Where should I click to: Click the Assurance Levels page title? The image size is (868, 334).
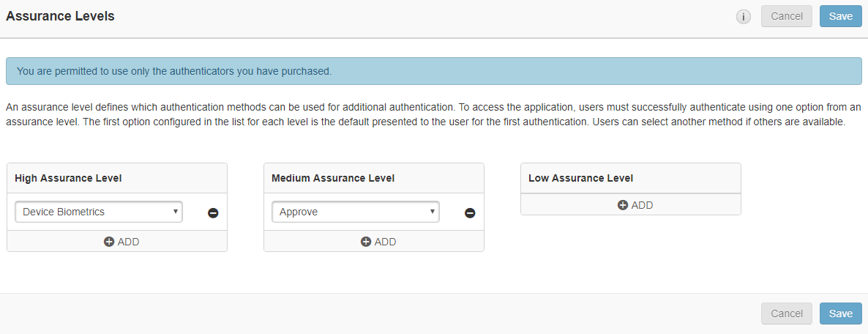tap(60, 16)
